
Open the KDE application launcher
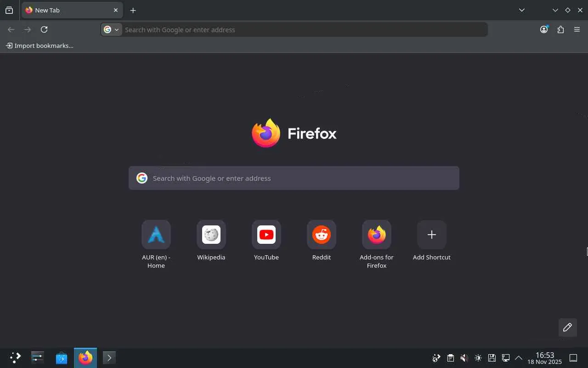[15, 358]
